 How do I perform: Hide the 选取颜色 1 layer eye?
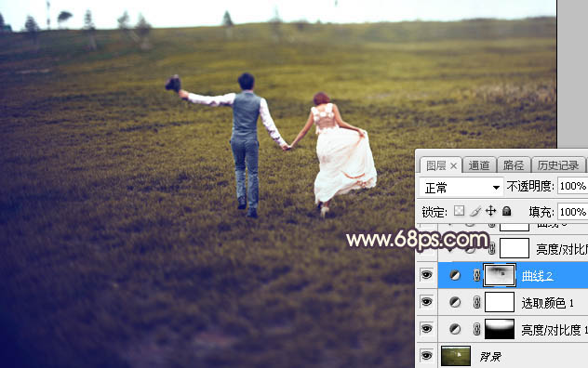426,302
